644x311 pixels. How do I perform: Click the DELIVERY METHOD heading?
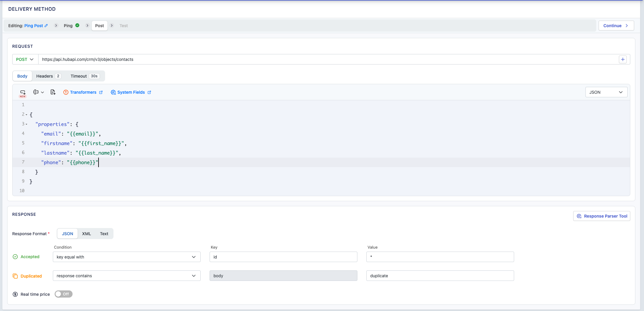pos(32,9)
